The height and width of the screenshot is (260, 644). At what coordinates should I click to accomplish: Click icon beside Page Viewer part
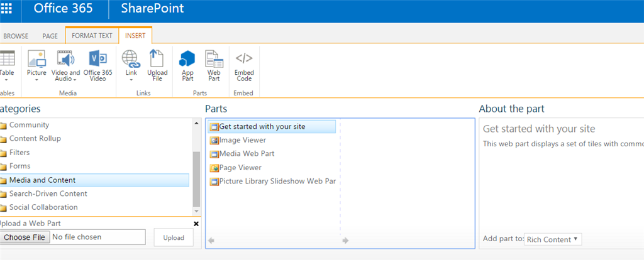point(214,168)
